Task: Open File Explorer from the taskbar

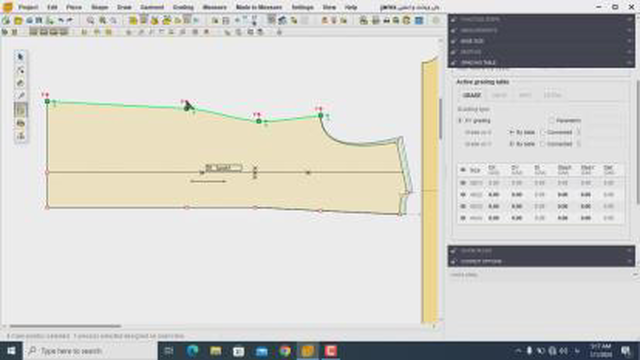Action: (216, 351)
